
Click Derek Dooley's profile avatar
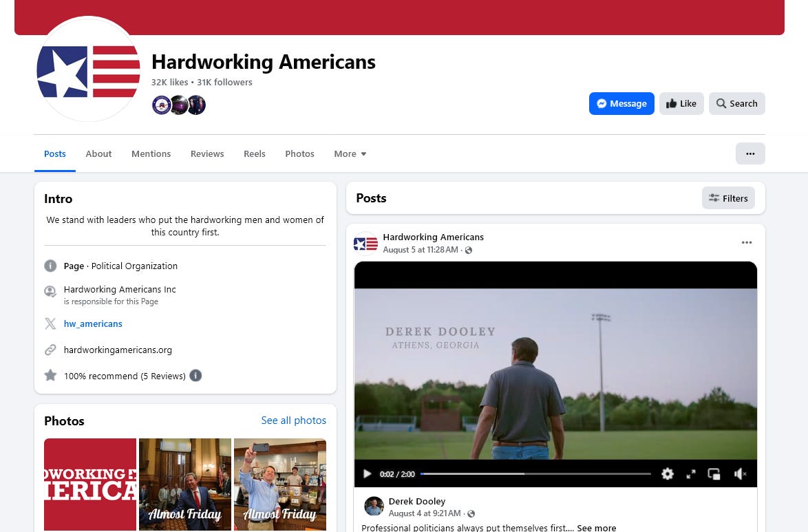[x=374, y=507]
